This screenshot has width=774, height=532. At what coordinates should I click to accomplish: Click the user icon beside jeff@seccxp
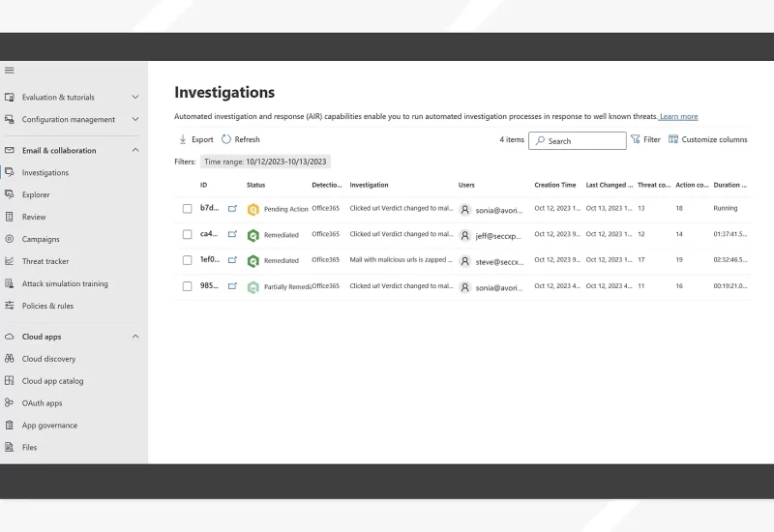coord(464,236)
